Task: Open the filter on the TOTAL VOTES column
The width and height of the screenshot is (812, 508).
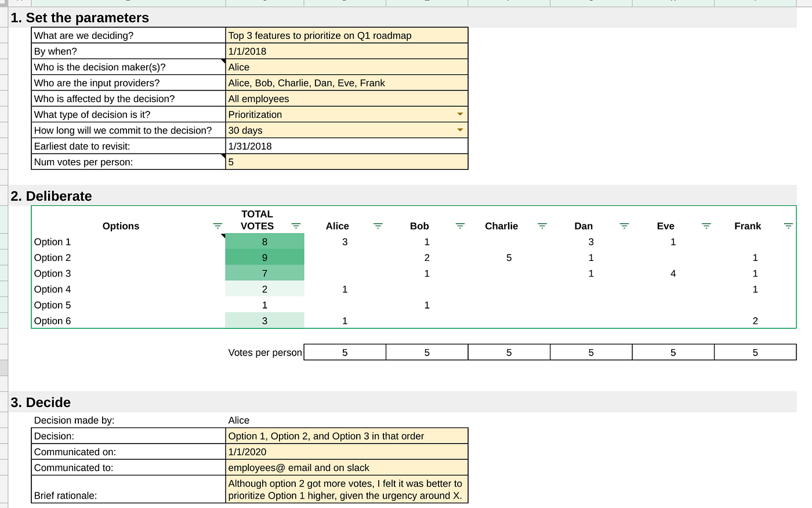Action: coord(296,226)
